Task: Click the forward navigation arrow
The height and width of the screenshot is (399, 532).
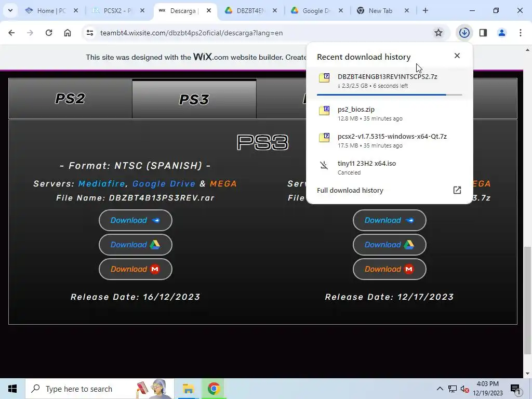Action: [x=30, y=33]
